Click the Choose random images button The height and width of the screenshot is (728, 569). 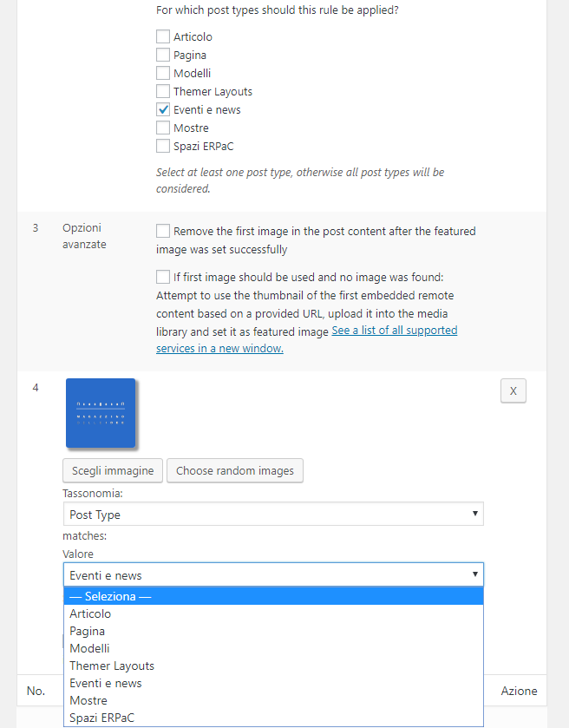(x=235, y=471)
